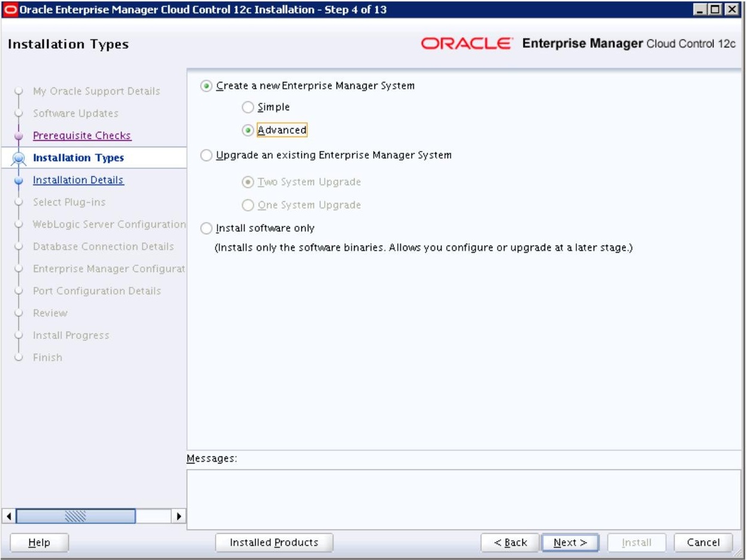Go to the Installation Details step link
Image resolution: width=747 pixels, height=560 pixels.
click(x=78, y=180)
